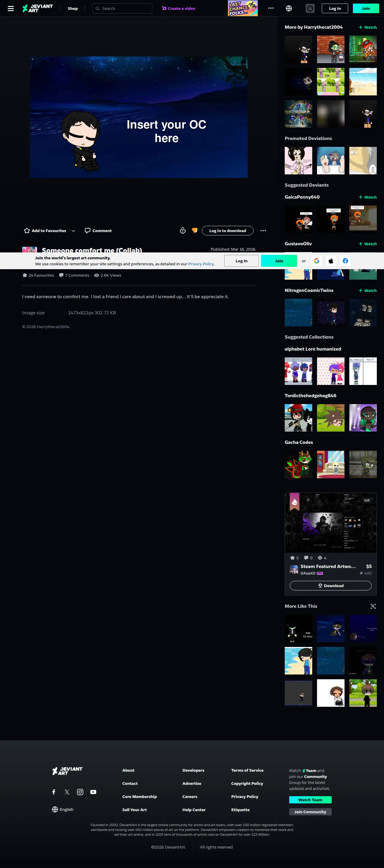Click the header Log In button
384x868 pixels.
click(335, 8)
